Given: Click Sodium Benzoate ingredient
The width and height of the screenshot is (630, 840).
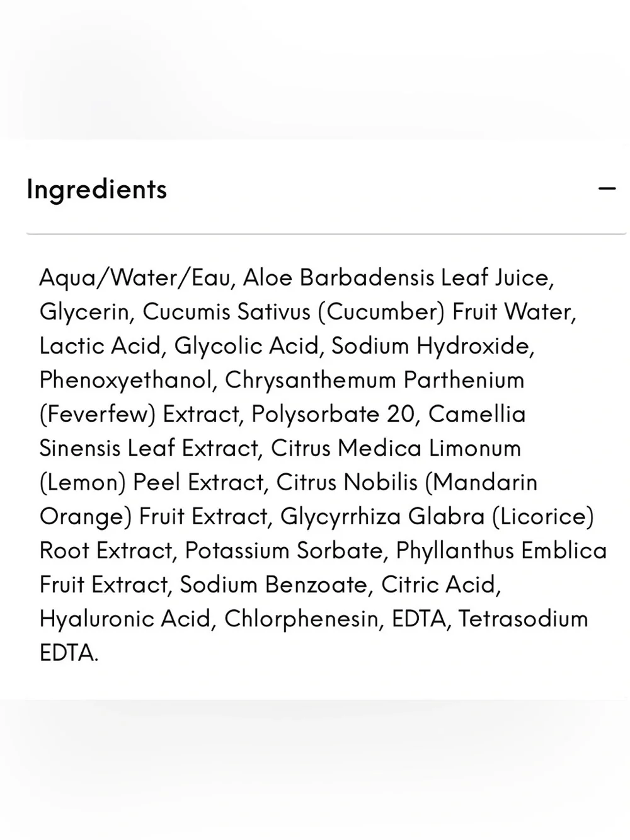Looking at the screenshot, I should coord(271,584).
